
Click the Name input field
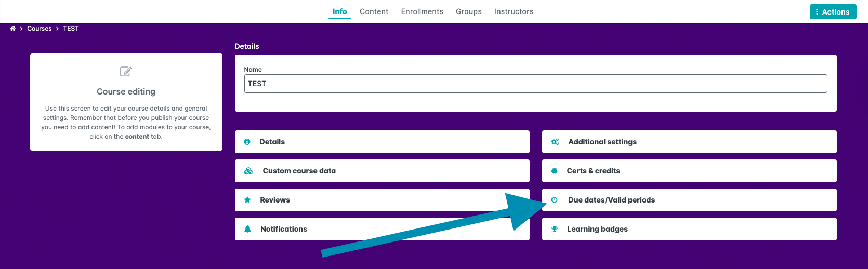tap(535, 84)
